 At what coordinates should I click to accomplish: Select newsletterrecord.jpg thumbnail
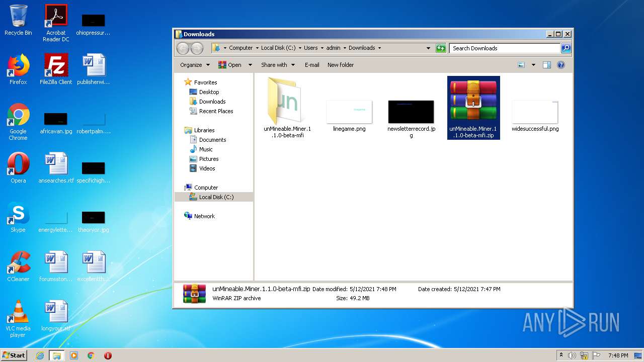click(411, 119)
